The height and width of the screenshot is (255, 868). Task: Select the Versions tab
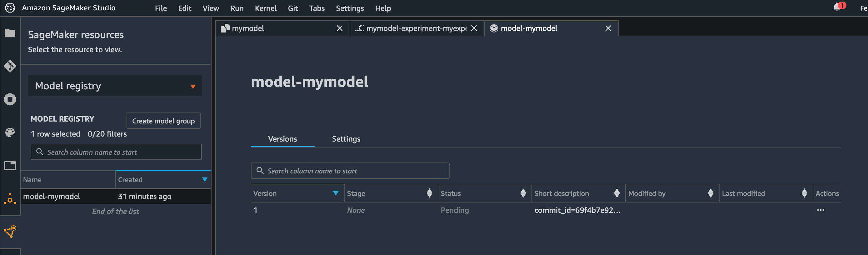(282, 139)
